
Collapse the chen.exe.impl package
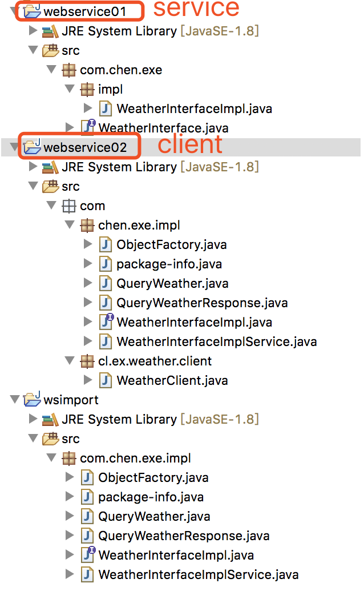[x=70, y=225]
